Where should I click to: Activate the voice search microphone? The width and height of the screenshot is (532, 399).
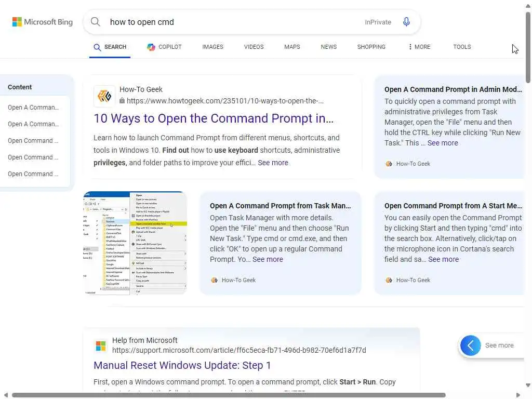click(406, 22)
